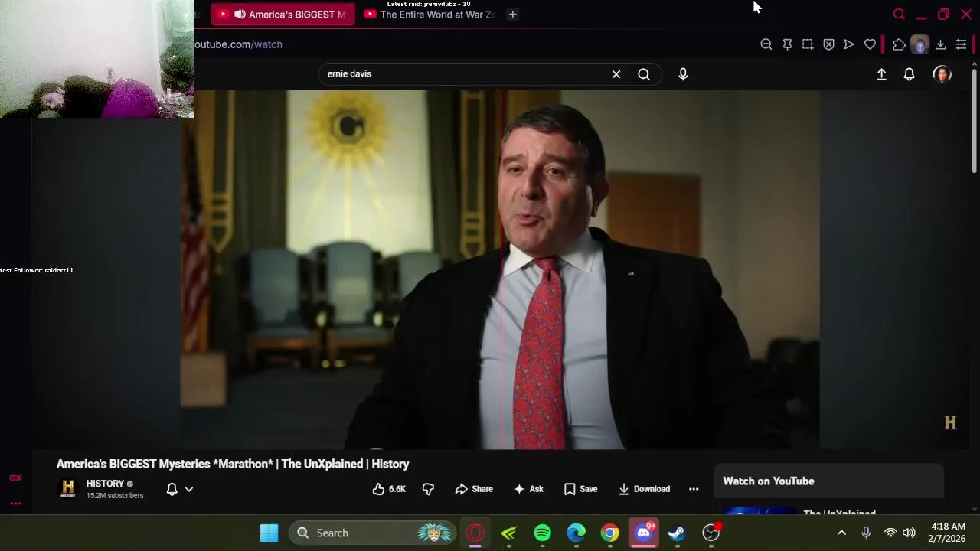Click the Watch on YouTube panel heading
The height and width of the screenshot is (551, 980).
tap(769, 481)
